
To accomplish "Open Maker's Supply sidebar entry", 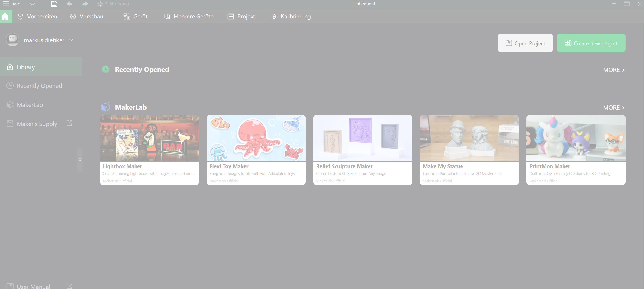I will point(41,124).
